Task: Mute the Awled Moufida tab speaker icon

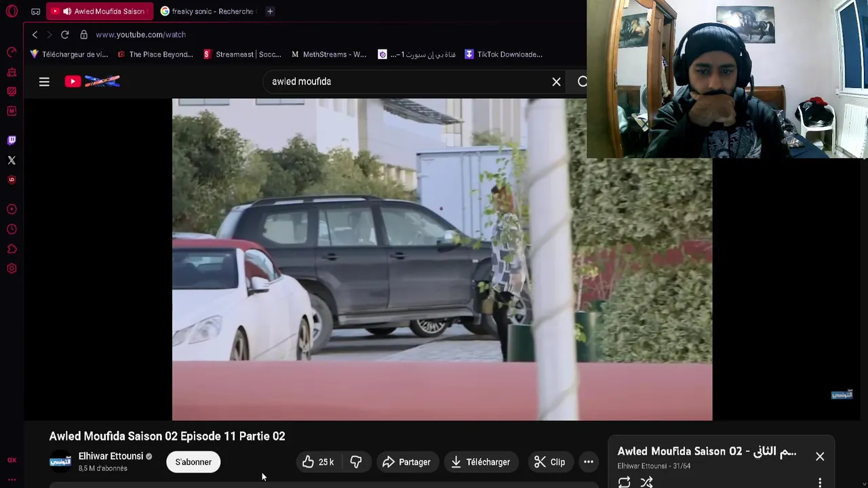Action: [x=66, y=12]
